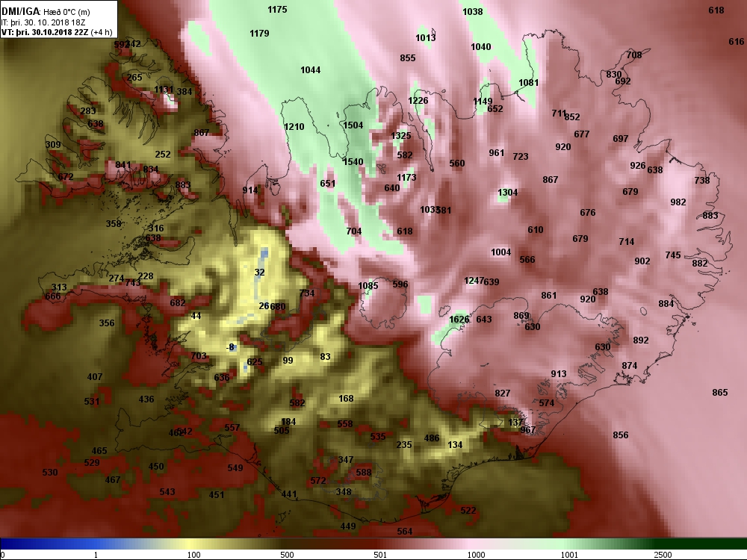
Task: Select the 'IT: þri. 30. 10. 2018 18Z' line
Action: pyautogui.click(x=43, y=22)
